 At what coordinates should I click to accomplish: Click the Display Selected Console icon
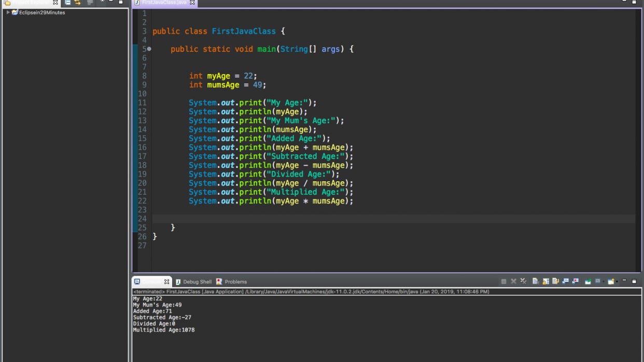(598, 281)
